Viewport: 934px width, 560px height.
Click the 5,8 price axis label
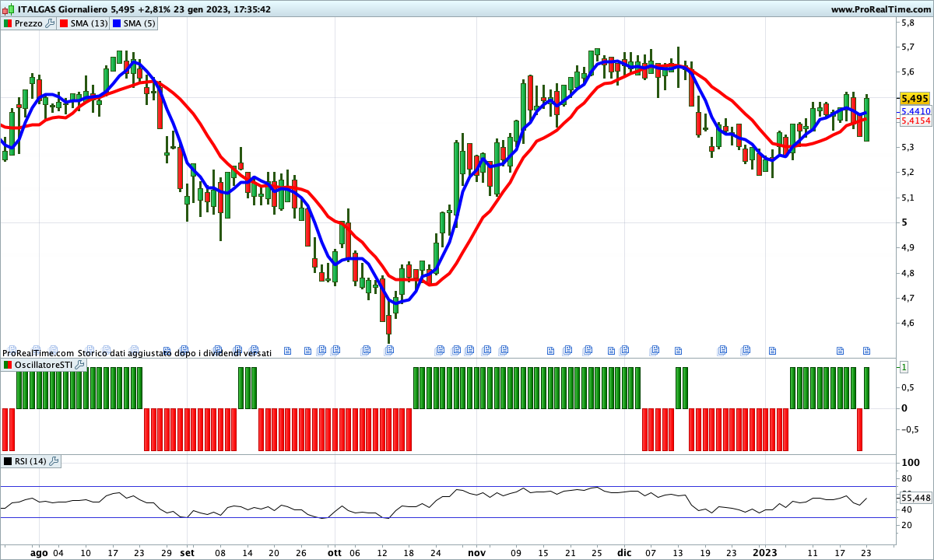click(908, 23)
